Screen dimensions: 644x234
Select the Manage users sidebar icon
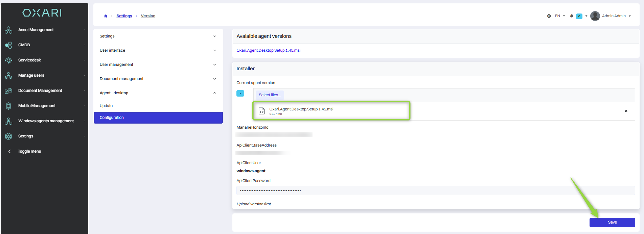point(8,75)
